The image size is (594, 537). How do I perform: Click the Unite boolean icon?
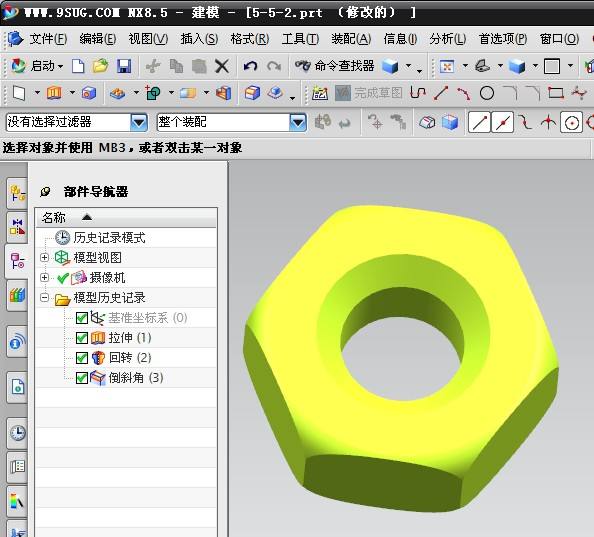pyautogui.click(x=153, y=93)
